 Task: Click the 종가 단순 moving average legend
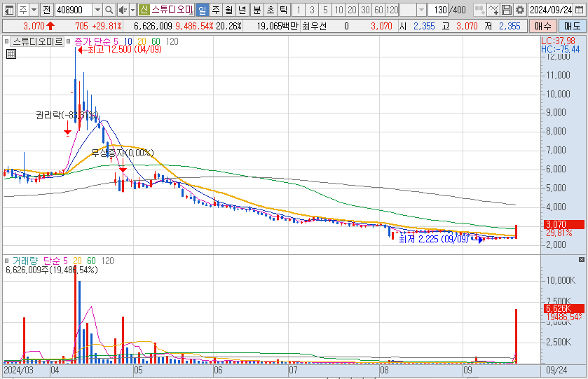tap(93, 41)
